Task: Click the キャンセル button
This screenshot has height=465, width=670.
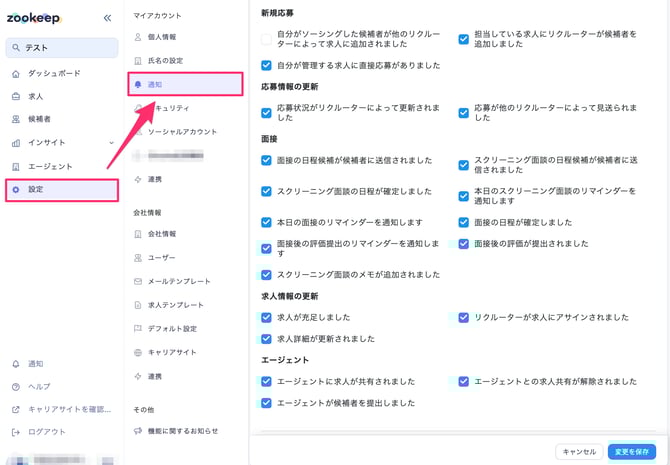Action: [x=579, y=452]
